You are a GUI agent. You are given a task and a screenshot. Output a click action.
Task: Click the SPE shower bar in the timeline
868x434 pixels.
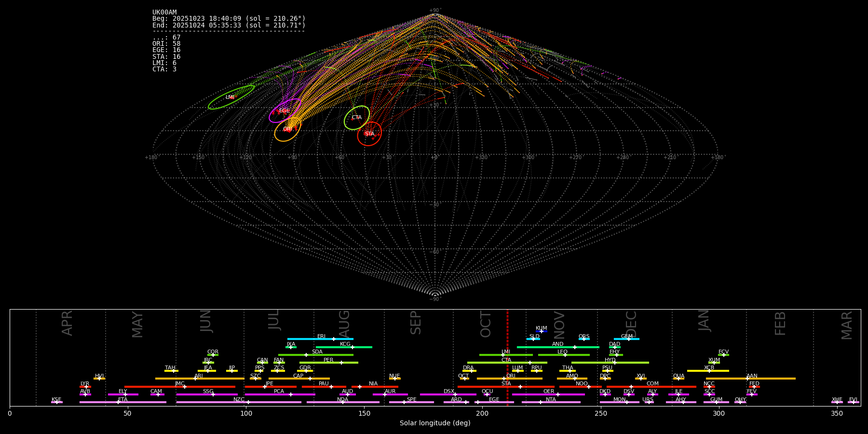pyautogui.click(x=411, y=402)
